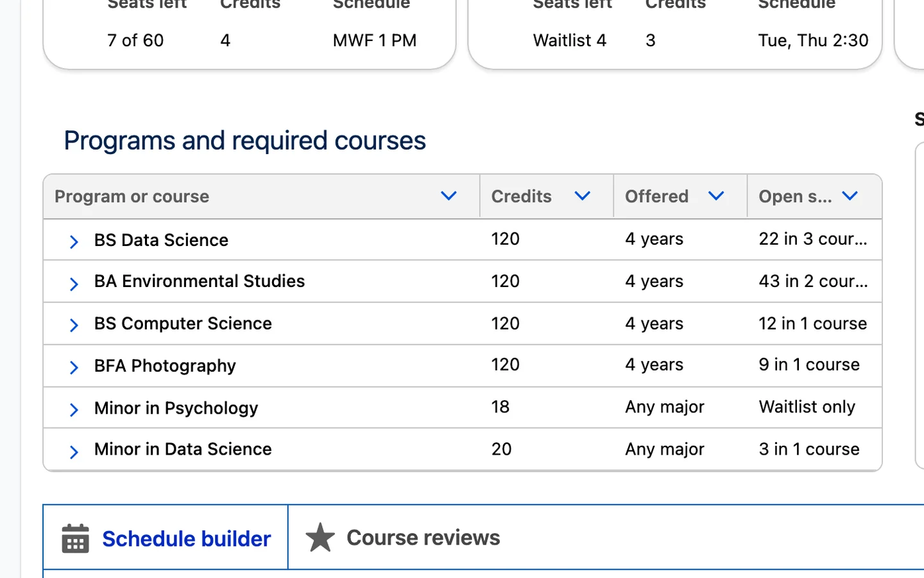Open the Program or course column dropdown

point(449,196)
